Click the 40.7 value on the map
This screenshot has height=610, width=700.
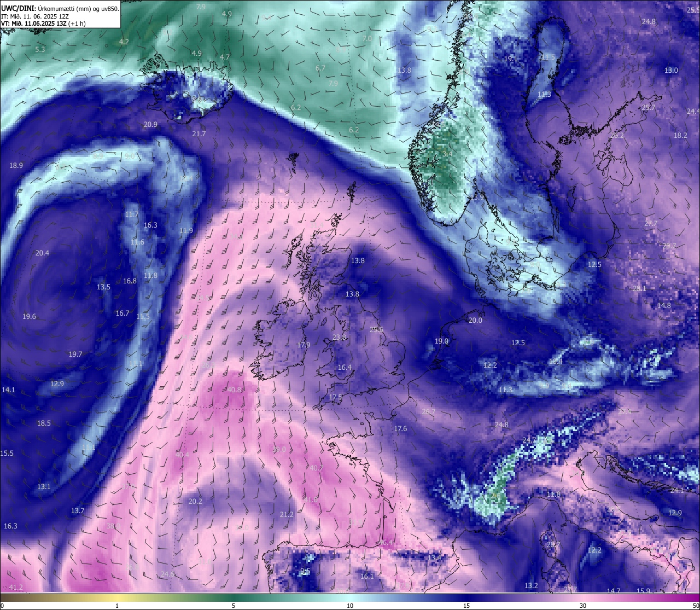pyautogui.click(x=316, y=468)
